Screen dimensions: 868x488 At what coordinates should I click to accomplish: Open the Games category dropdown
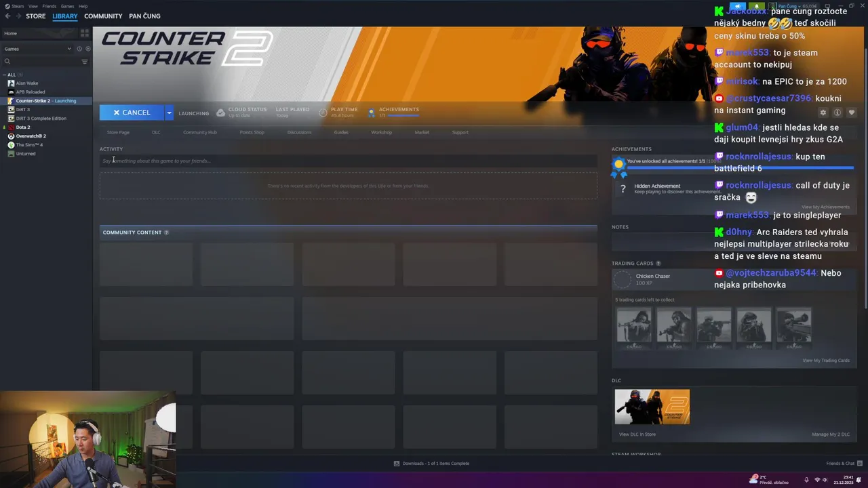pyautogui.click(x=37, y=49)
